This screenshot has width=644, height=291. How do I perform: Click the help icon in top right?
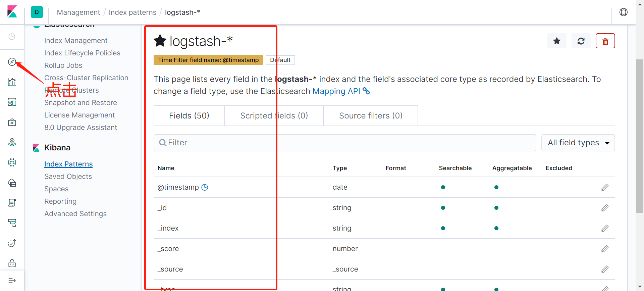624,12
